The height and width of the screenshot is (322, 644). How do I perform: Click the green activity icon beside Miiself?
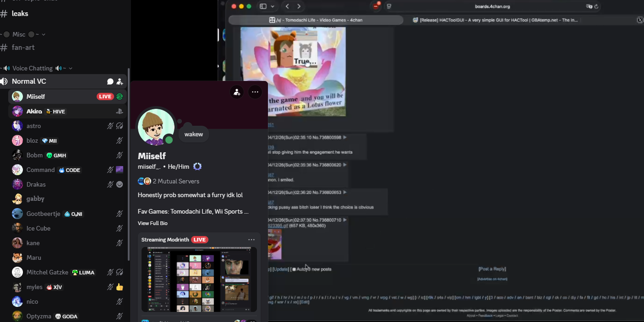coord(120,97)
